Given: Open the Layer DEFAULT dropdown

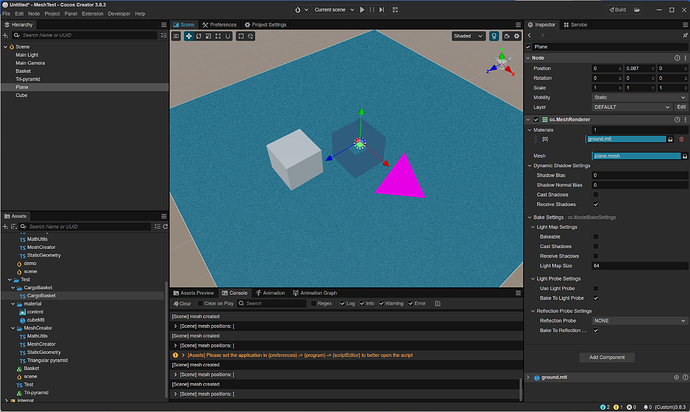Looking at the screenshot, I should [632, 107].
